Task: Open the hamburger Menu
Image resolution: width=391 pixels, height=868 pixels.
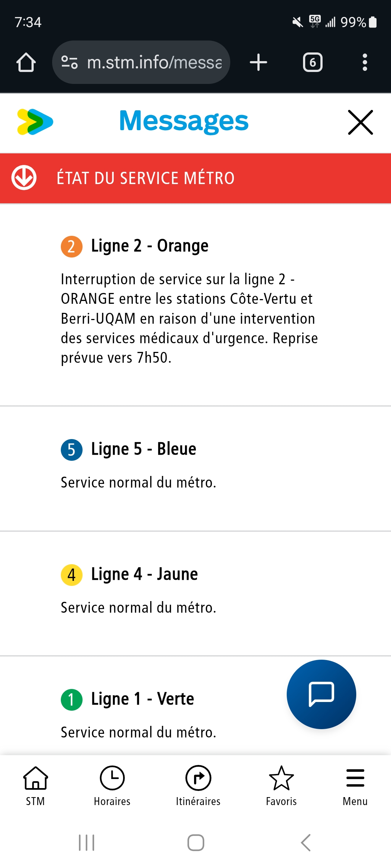Action: (x=355, y=786)
